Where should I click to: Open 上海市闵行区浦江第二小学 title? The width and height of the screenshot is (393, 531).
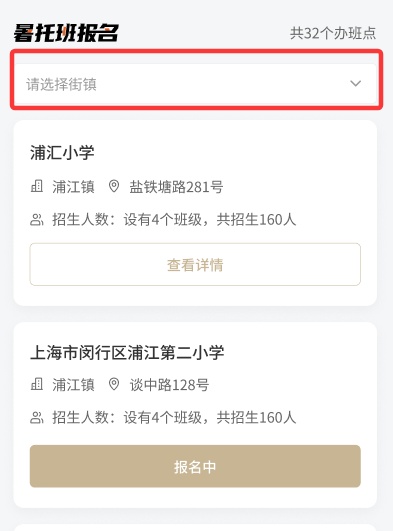tap(127, 353)
